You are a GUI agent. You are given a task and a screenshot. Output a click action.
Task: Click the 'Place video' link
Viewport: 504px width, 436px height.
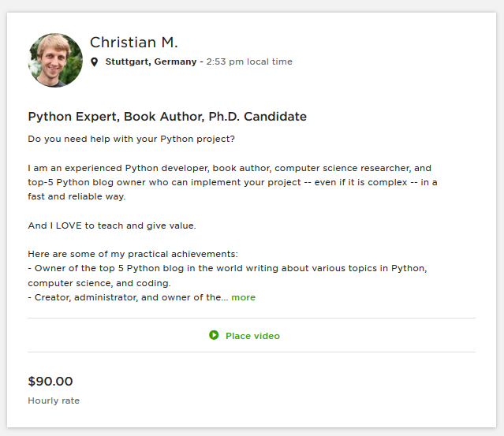(x=252, y=336)
